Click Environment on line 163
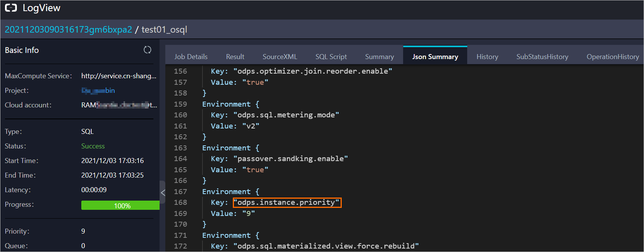 point(226,148)
